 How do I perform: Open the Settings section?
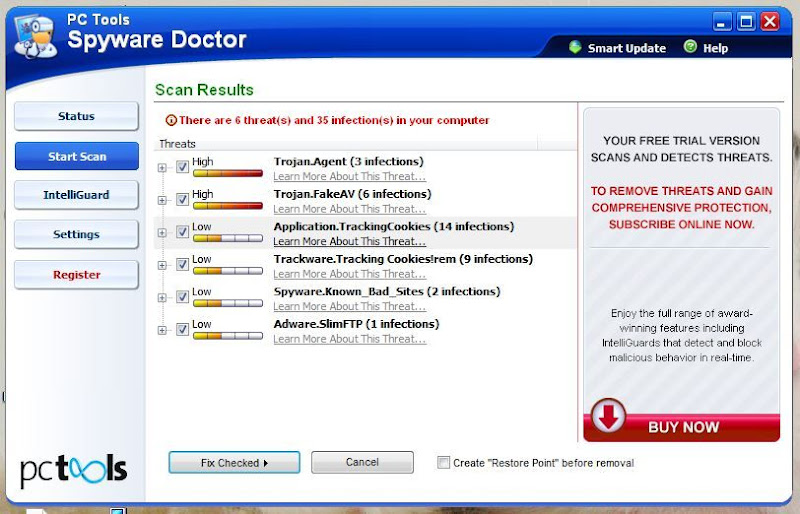pyautogui.click(x=76, y=234)
